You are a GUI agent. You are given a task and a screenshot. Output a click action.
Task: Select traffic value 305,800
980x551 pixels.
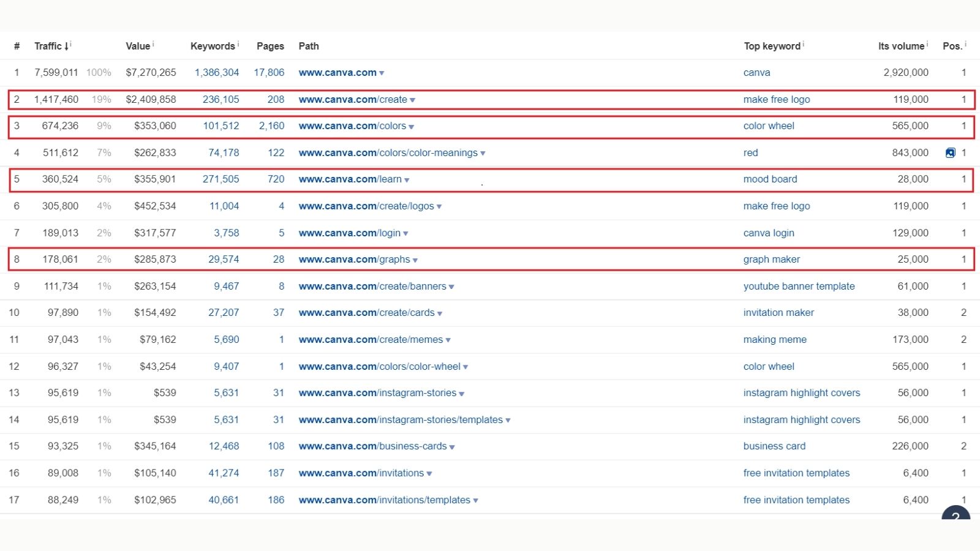tap(60, 206)
